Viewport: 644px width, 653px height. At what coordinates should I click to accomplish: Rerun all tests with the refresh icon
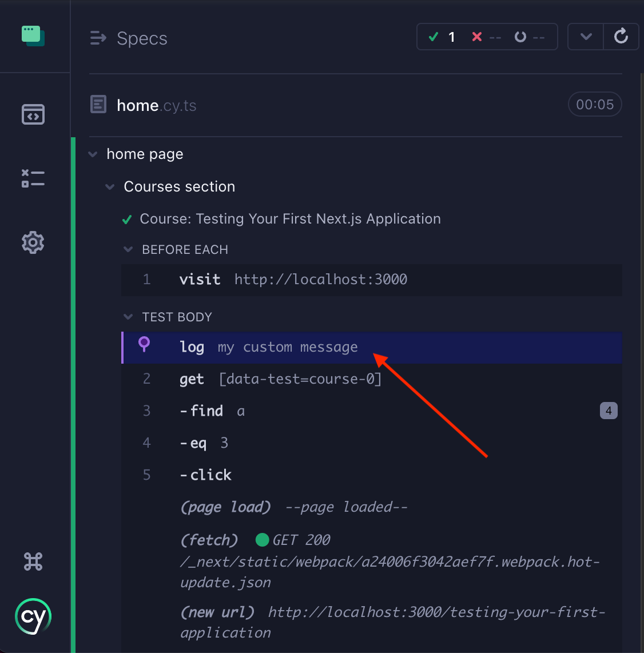[621, 36]
